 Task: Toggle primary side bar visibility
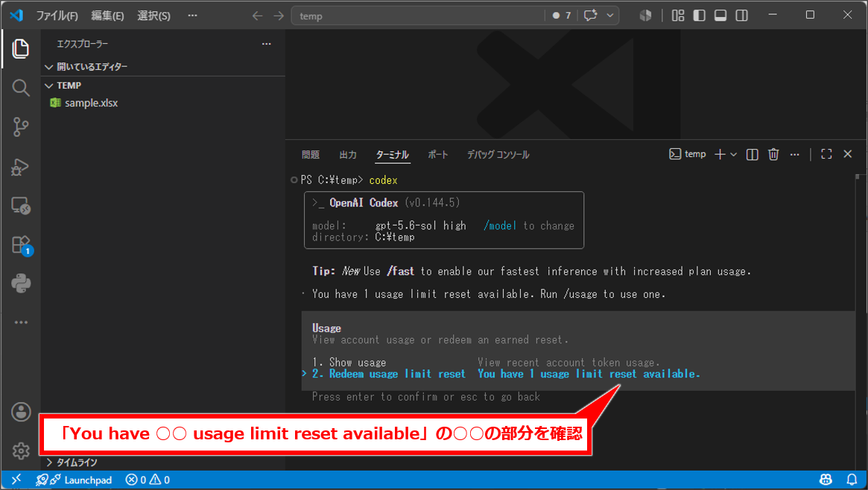click(699, 16)
